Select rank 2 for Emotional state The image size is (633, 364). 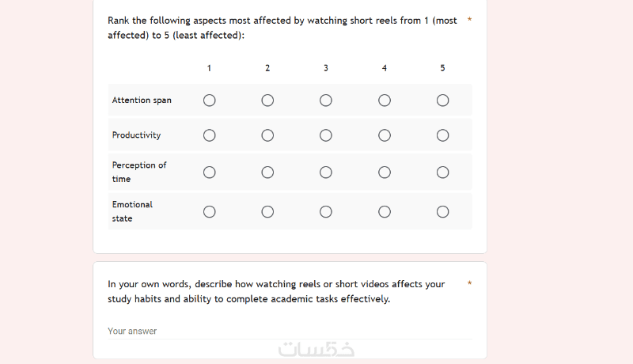pos(267,211)
